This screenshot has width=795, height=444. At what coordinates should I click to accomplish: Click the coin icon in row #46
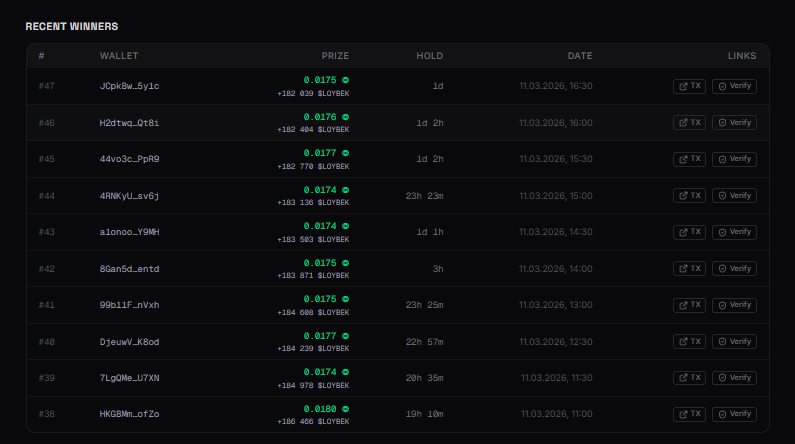point(345,117)
